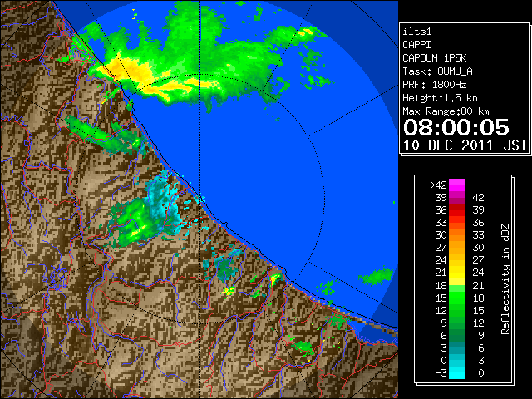
Task: Click the "08:00:05" timestamp
Action: click(456, 127)
